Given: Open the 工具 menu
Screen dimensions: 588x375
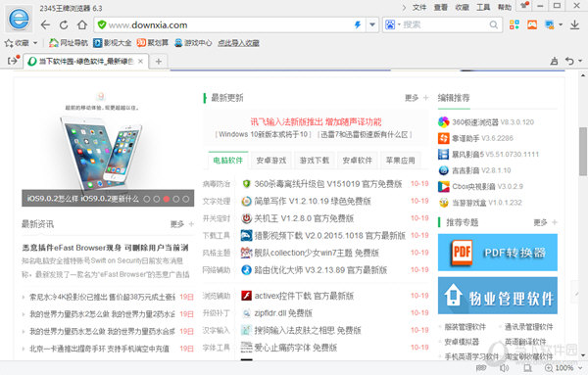Looking at the screenshot, I should tap(483, 8).
